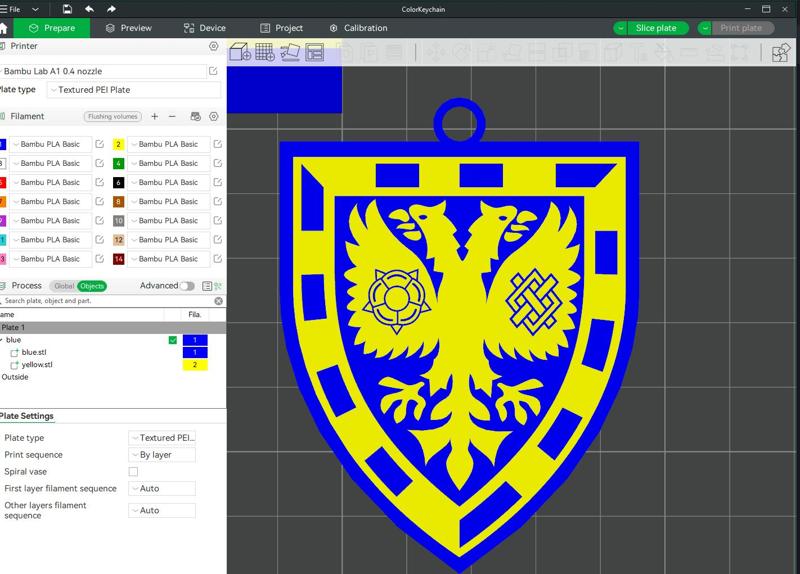Switch to the Calibration tab
The height and width of the screenshot is (574, 800).
click(x=358, y=28)
